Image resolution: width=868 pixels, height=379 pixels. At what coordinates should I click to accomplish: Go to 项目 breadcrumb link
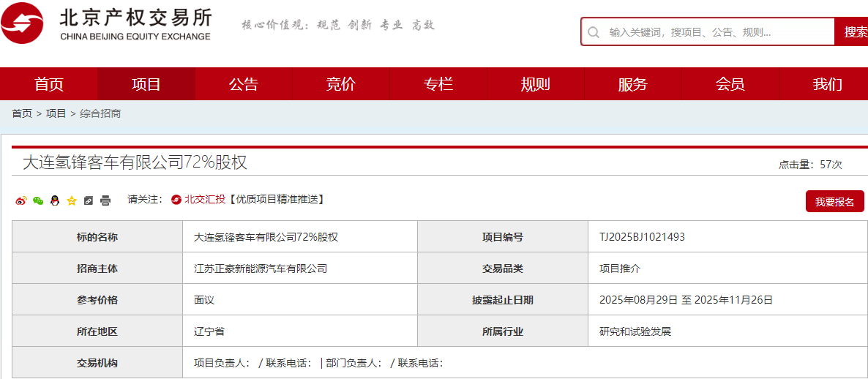[56, 113]
